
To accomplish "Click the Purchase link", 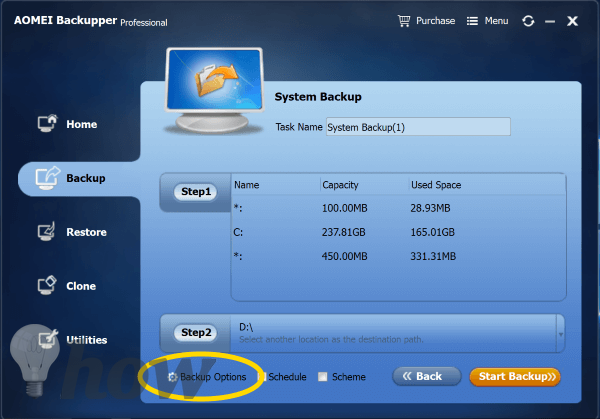I will [x=435, y=21].
